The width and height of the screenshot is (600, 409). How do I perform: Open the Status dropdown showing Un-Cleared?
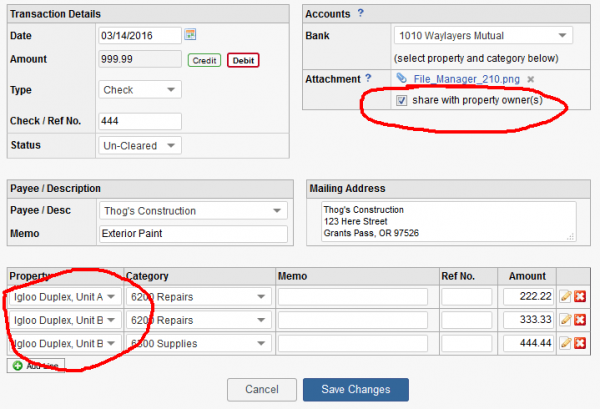pyautogui.click(x=141, y=146)
